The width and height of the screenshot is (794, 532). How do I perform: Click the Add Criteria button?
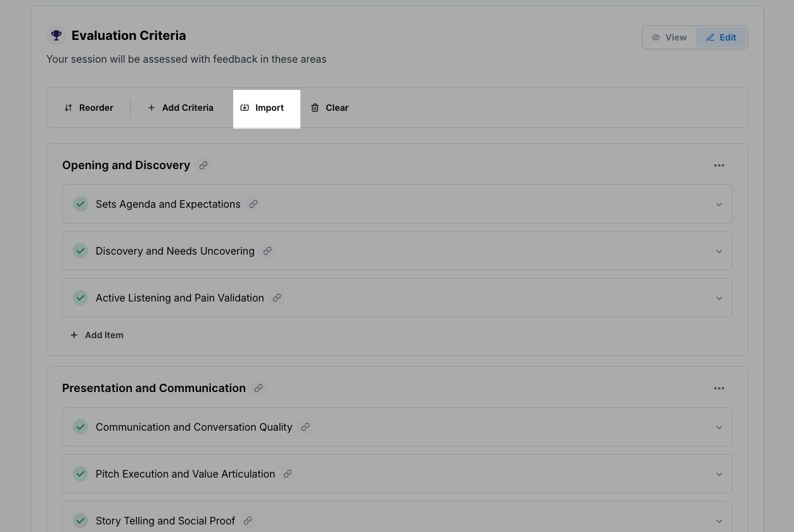click(x=181, y=108)
